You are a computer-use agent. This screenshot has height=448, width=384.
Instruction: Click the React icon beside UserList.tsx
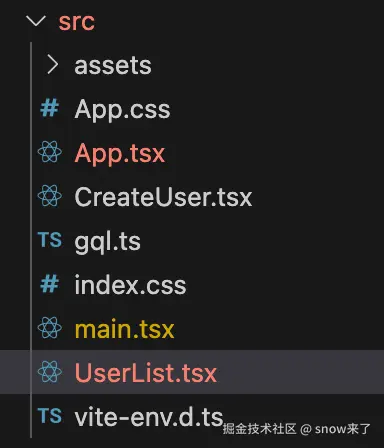50,372
